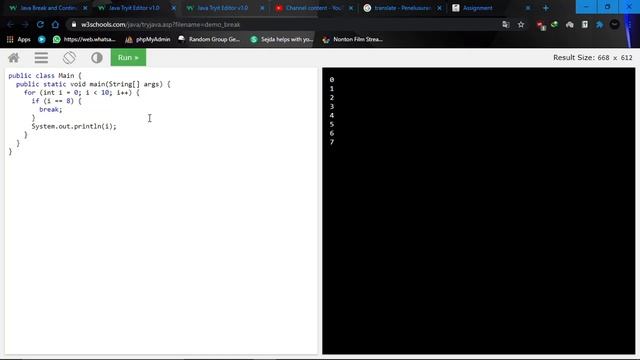Screen dimensions: 640x360
Task: Click the 'break;' statement in code
Action: 51,109
